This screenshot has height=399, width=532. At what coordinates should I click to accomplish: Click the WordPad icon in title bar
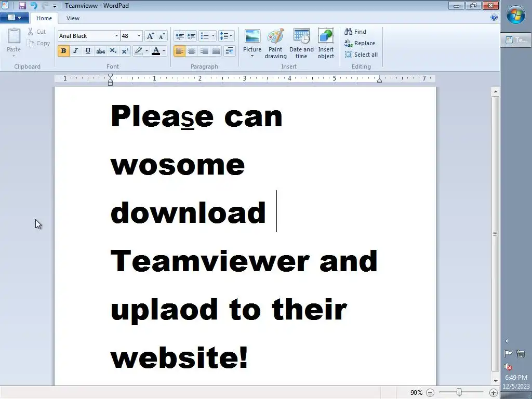[5, 5]
